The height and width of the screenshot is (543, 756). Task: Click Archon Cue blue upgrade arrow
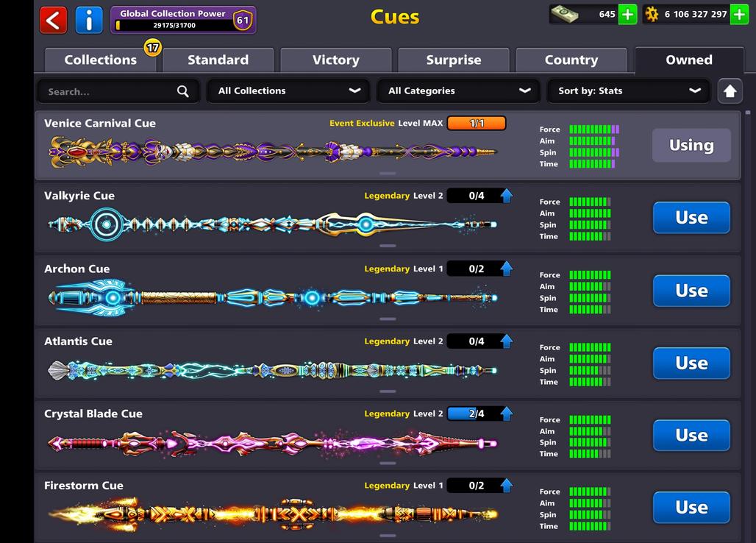pos(507,269)
